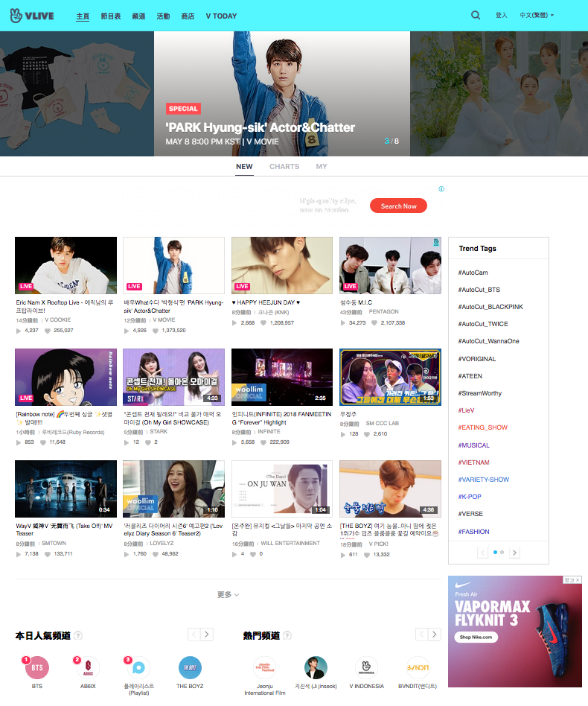Image resolution: width=588 pixels, height=706 pixels.
Task: Switch to the MY tab
Action: point(322,167)
